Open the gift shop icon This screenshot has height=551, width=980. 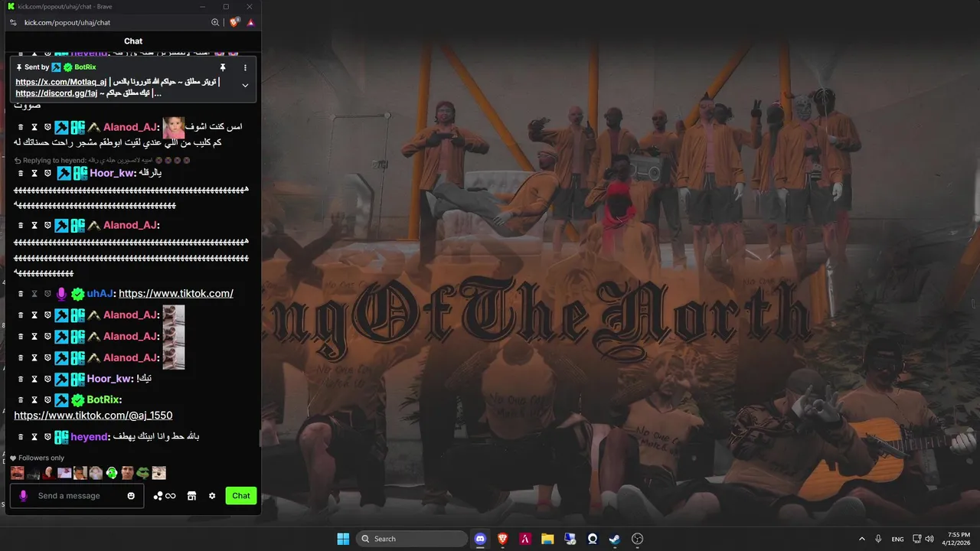tap(191, 496)
